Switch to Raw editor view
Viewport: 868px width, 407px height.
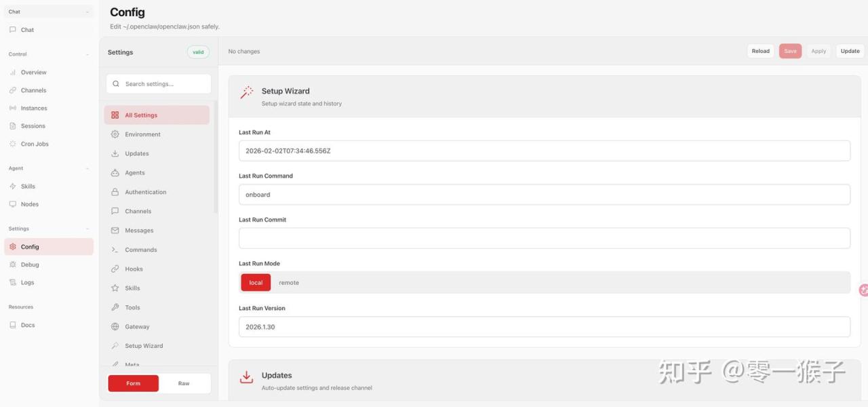click(x=184, y=383)
